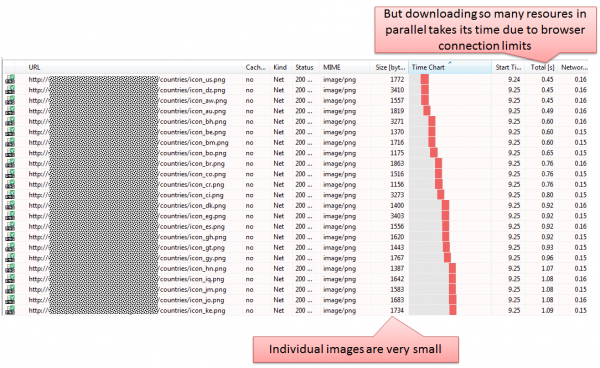Image resolution: width=600 pixels, height=368 pixels.
Task: Select the URL ending countries/icon_gy.png
Action: point(127,258)
